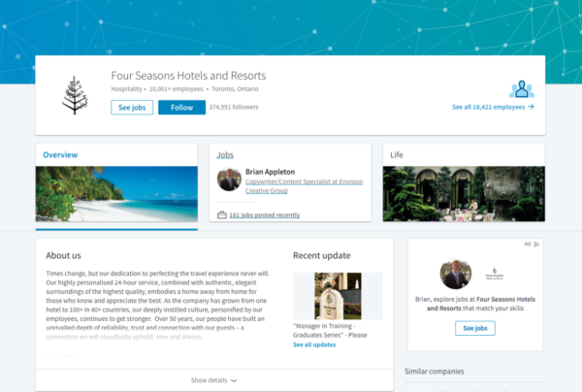Click the About us heading
The width and height of the screenshot is (582, 392).
coord(63,255)
